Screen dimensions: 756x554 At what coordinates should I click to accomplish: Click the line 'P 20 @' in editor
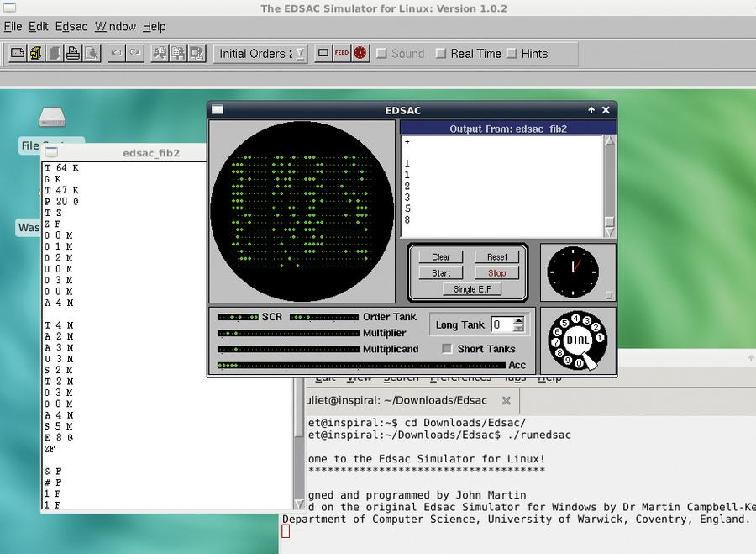(61, 202)
